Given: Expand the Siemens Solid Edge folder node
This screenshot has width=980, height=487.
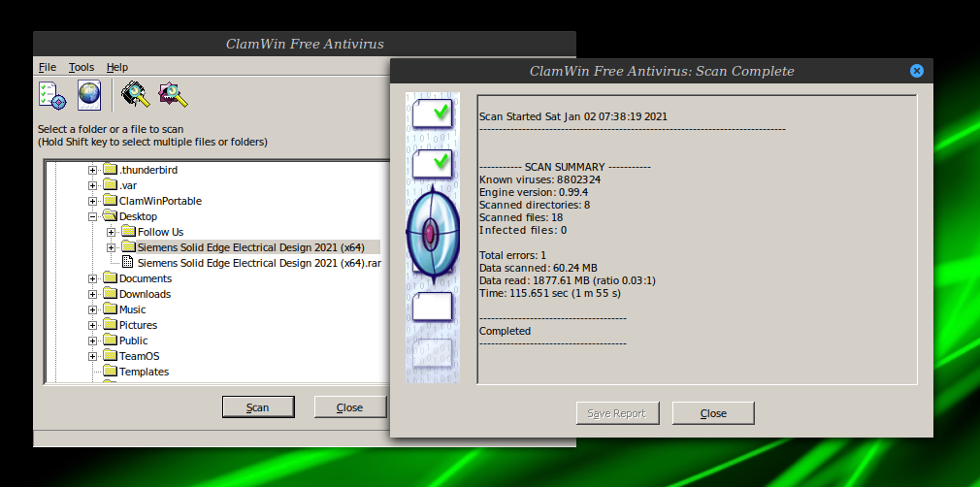Looking at the screenshot, I should click(x=112, y=247).
